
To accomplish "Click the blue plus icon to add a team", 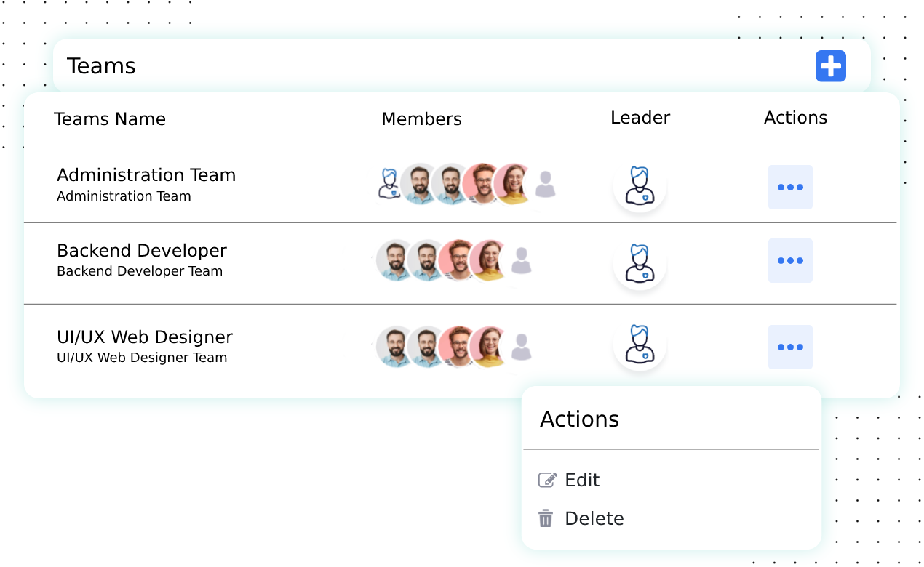I will click(830, 65).
